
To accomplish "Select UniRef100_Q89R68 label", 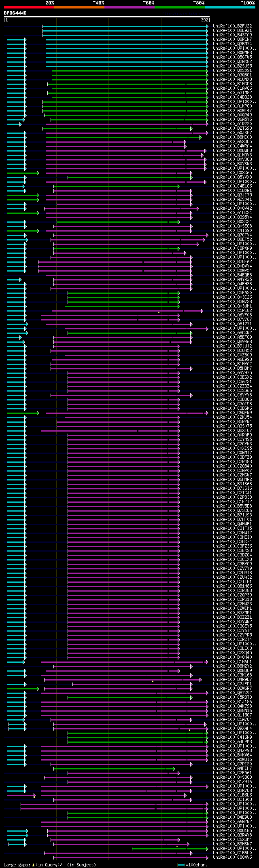I will click(232, 341).
